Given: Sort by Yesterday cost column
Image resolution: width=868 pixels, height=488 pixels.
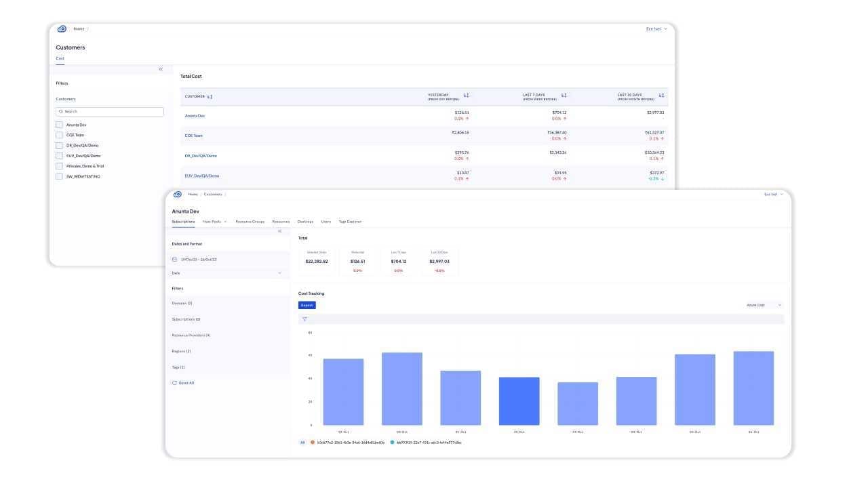Looking at the screenshot, I should [x=466, y=96].
